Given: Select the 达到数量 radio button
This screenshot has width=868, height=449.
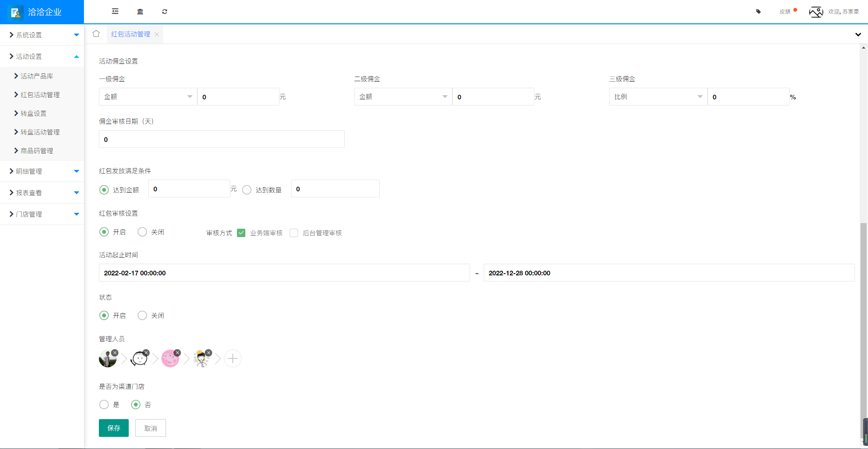Looking at the screenshot, I should coord(247,189).
